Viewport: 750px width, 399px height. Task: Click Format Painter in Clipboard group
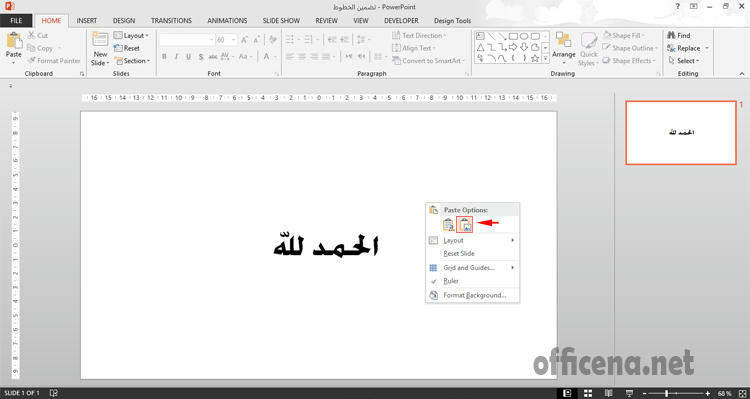point(54,61)
